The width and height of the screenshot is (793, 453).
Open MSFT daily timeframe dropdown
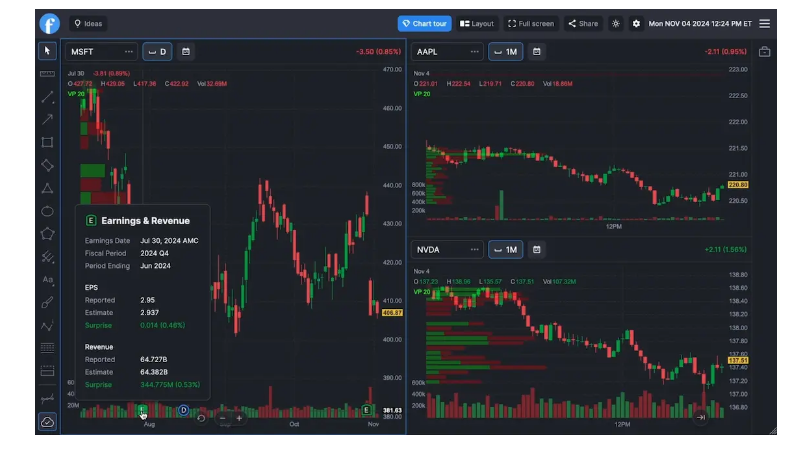[x=157, y=52]
